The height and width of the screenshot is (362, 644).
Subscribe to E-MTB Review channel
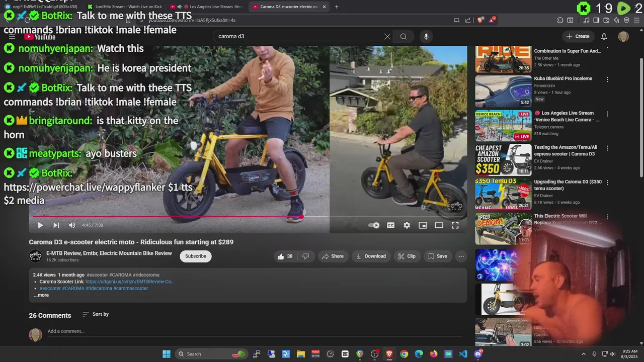point(196,256)
